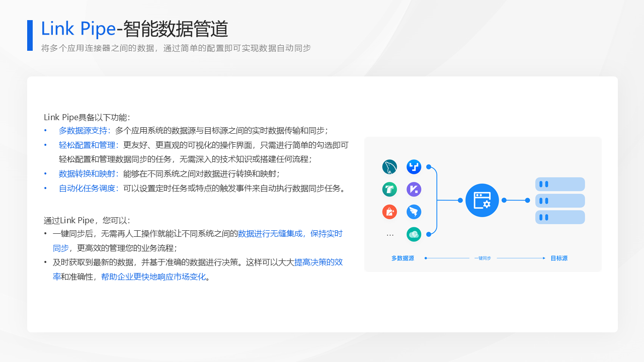Click the blue text 数据进行无缝集成，保持实时
The width and height of the screenshot is (644, 362).
290,234
